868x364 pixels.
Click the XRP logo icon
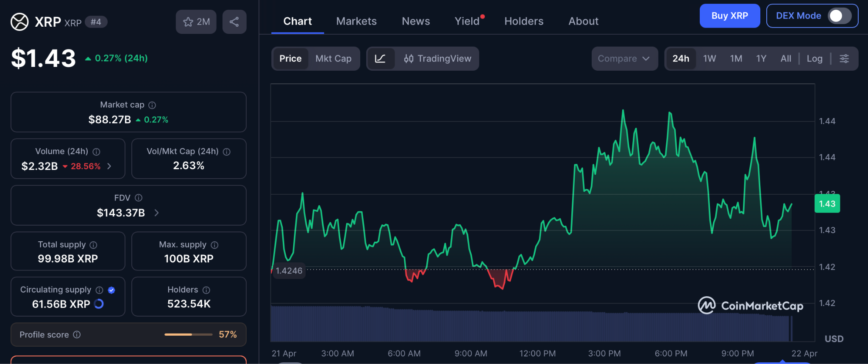pos(19,22)
